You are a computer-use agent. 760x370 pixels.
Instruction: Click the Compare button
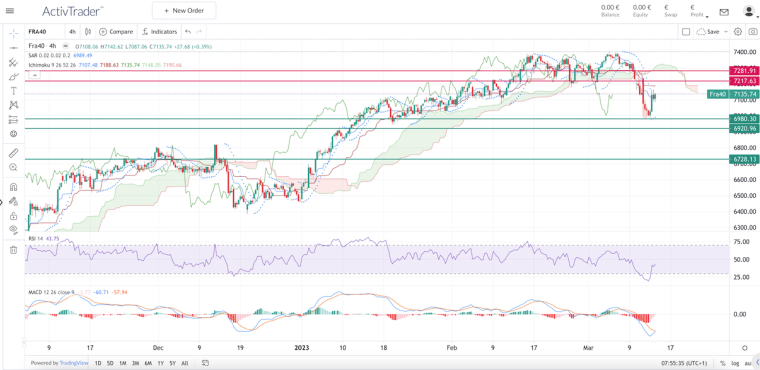point(116,32)
